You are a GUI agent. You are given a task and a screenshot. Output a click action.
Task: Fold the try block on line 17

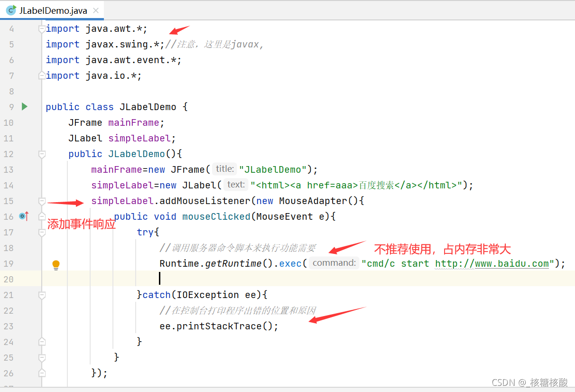pyautogui.click(x=42, y=233)
